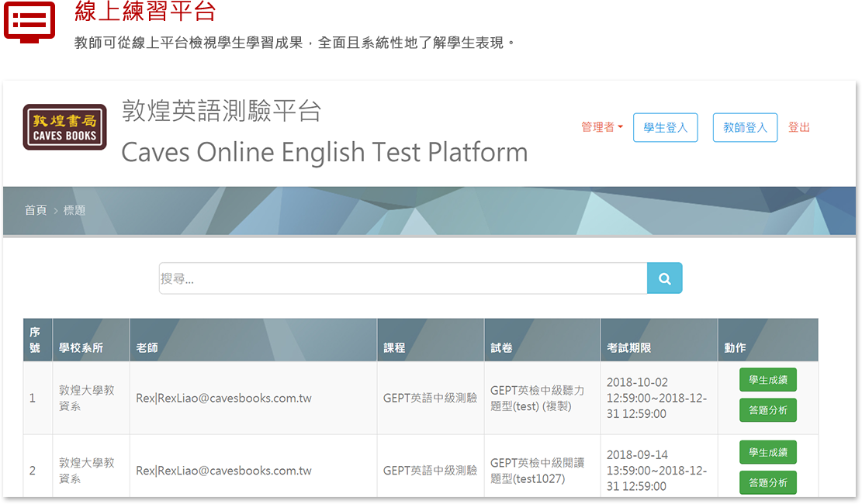Open 學生成績 for the GEPT英檢中級聽力 row
Image resolution: width=862 pixels, height=504 pixels.
click(768, 380)
